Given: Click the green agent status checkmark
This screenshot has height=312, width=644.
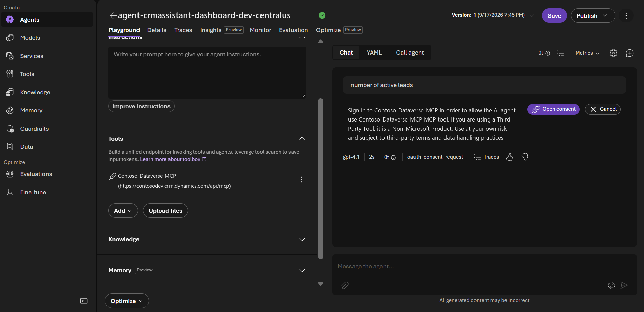Looking at the screenshot, I should point(322,15).
